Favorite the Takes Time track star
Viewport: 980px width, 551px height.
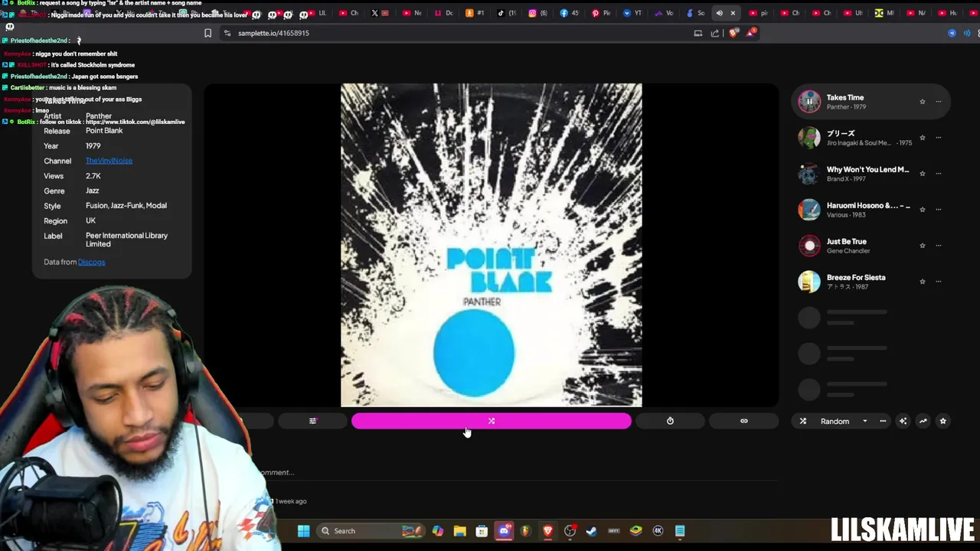point(922,102)
